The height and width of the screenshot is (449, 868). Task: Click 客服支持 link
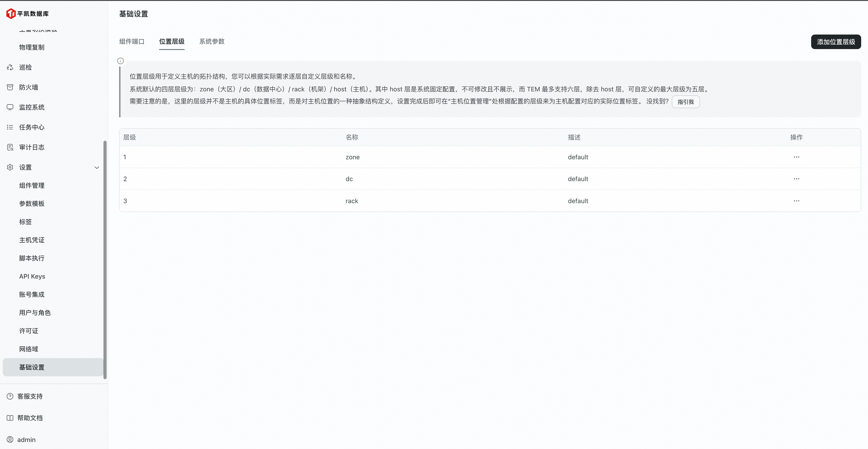click(30, 397)
